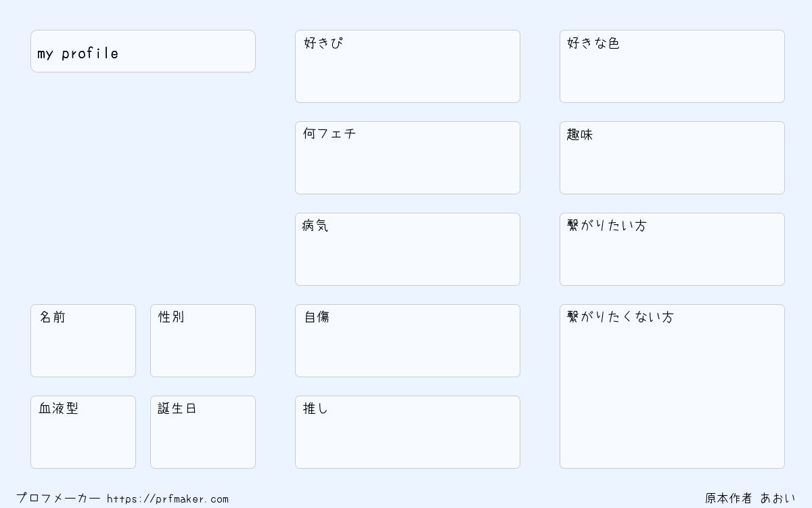The image size is (812, 508).
Task: Select the 病気 field
Action: click(x=407, y=249)
